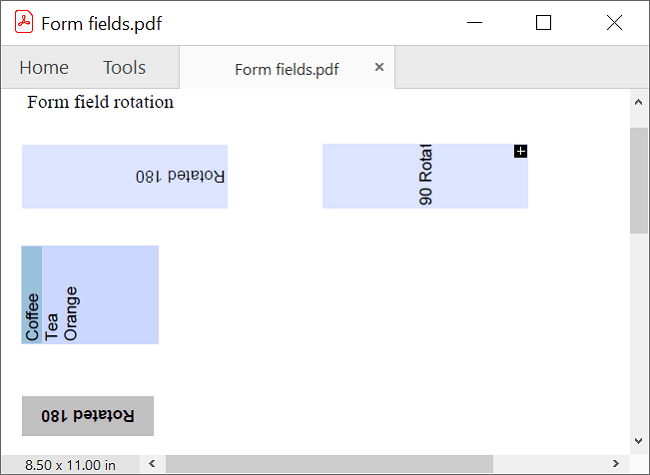Click the 90 Rotated text field

click(x=424, y=176)
